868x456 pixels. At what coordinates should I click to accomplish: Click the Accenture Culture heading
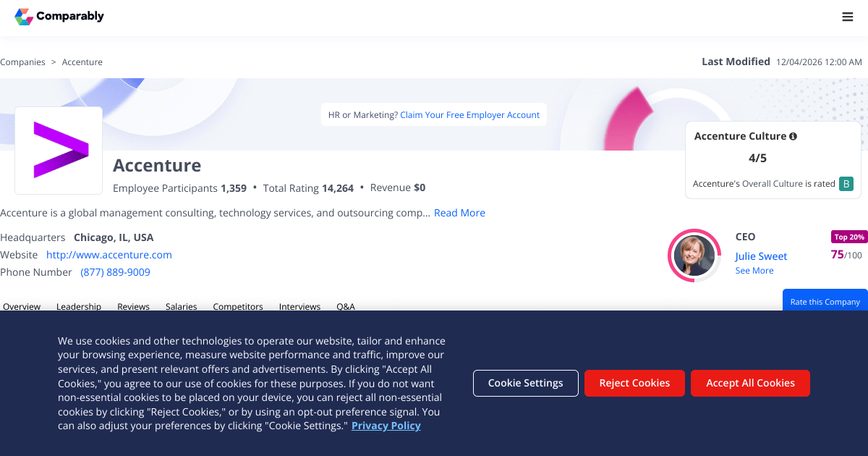(740, 136)
